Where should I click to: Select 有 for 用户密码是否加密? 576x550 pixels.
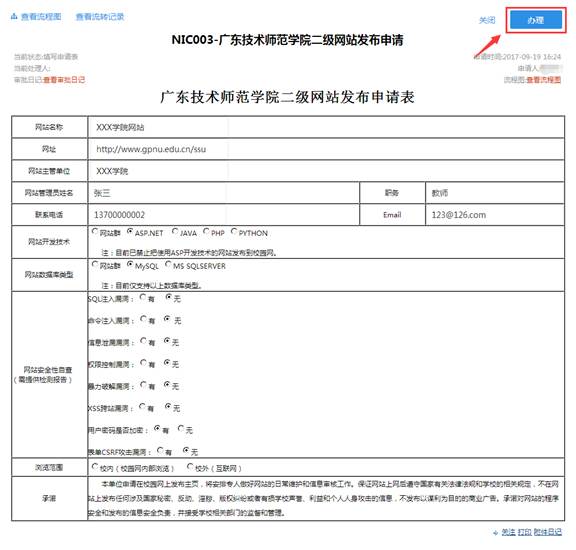[157, 428]
